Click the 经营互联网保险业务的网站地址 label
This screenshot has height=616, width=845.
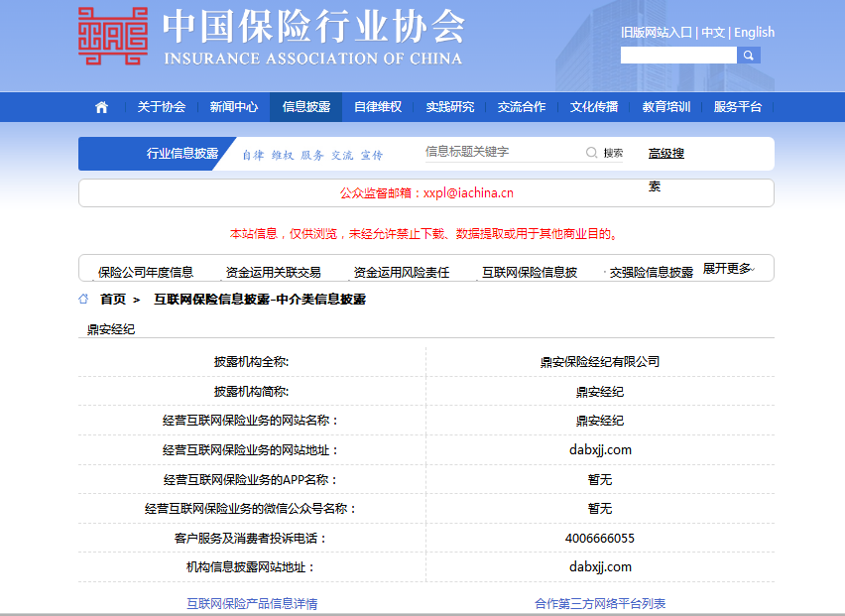tap(252, 450)
